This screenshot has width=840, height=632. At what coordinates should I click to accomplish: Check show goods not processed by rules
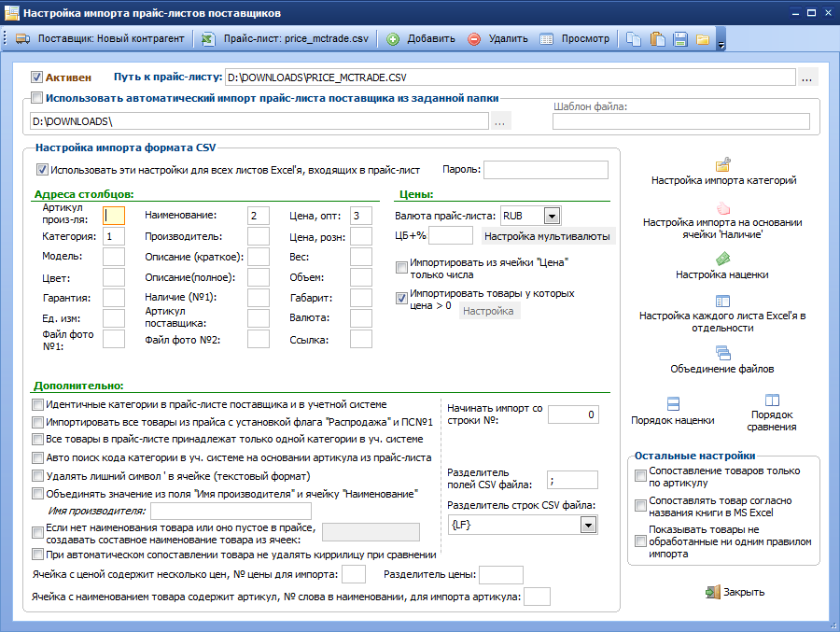(640, 541)
